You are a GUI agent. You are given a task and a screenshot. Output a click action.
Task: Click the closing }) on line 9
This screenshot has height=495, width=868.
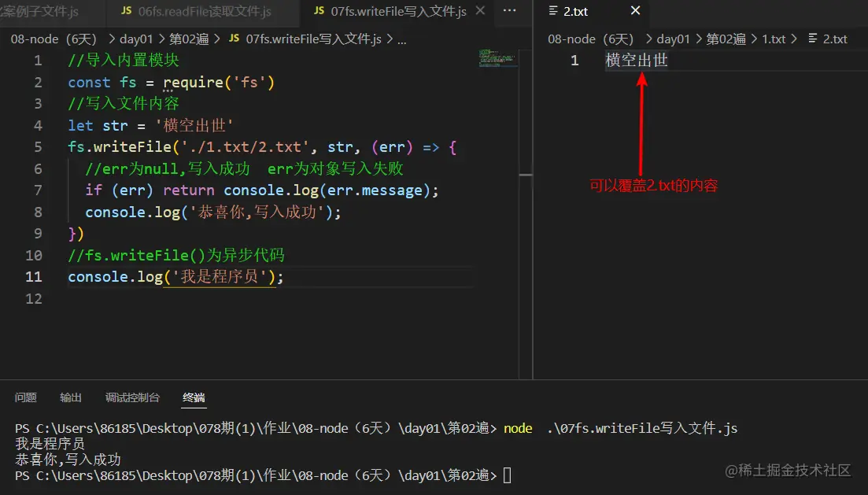coord(76,234)
